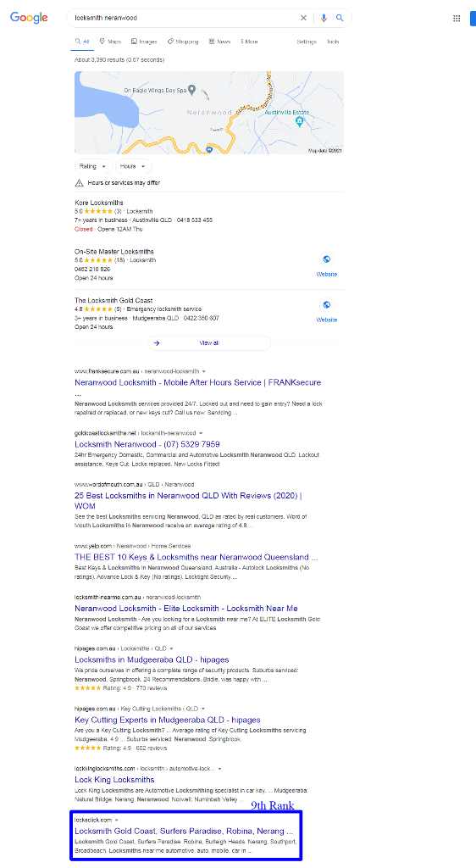Expand the Rating filter dropdown

93,166
